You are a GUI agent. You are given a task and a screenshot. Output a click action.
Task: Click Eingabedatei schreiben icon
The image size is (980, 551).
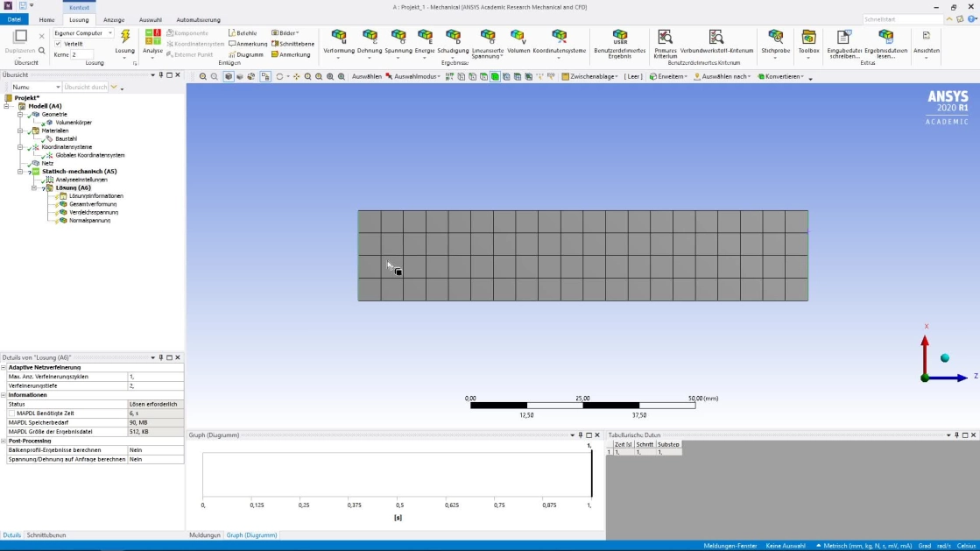pyautogui.click(x=843, y=37)
